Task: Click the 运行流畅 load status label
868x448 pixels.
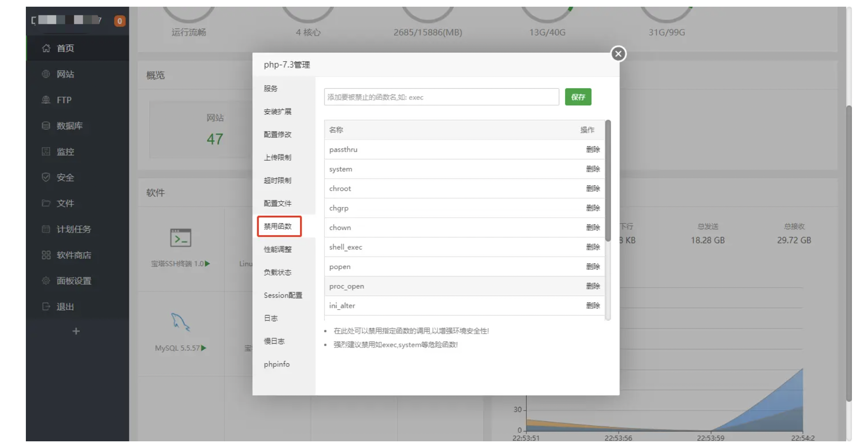Action: (189, 32)
